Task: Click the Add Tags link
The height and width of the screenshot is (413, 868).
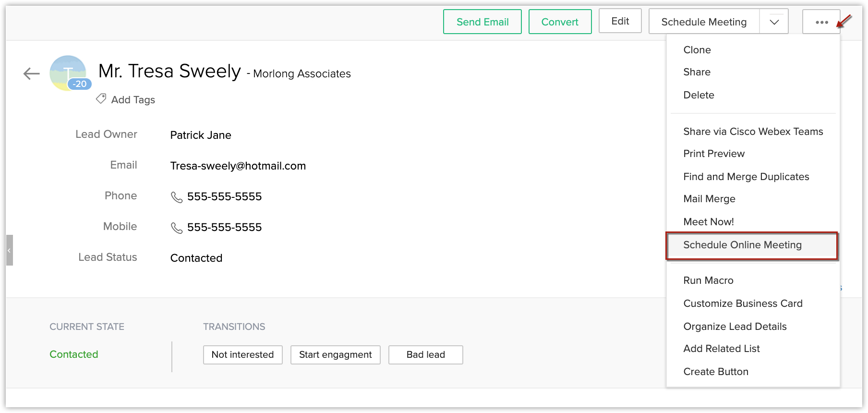Action: (133, 100)
